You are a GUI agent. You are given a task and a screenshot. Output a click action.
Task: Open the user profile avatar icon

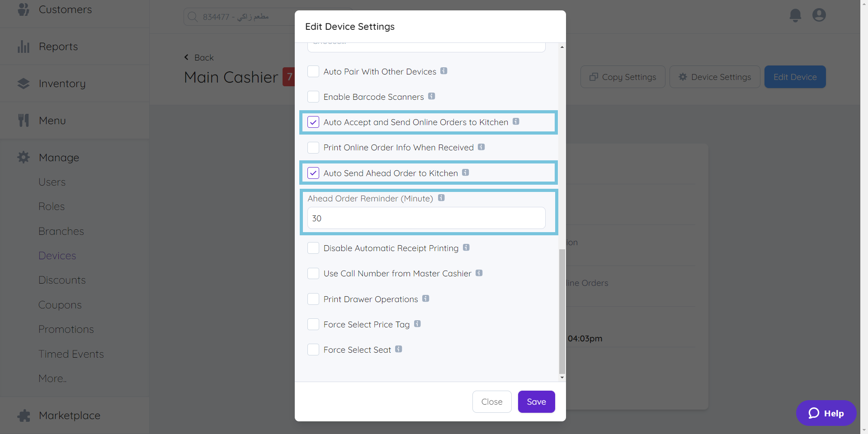click(819, 15)
